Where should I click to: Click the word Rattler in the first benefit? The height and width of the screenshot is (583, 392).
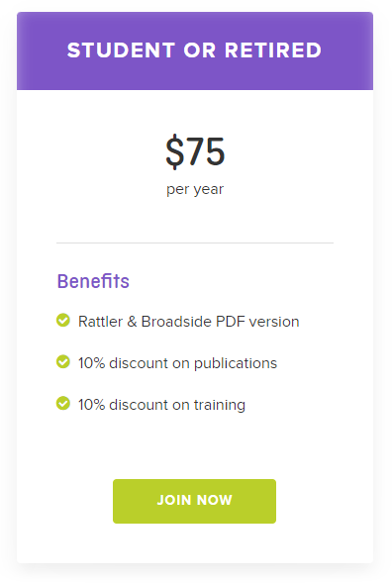pyautogui.click(x=100, y=322)
